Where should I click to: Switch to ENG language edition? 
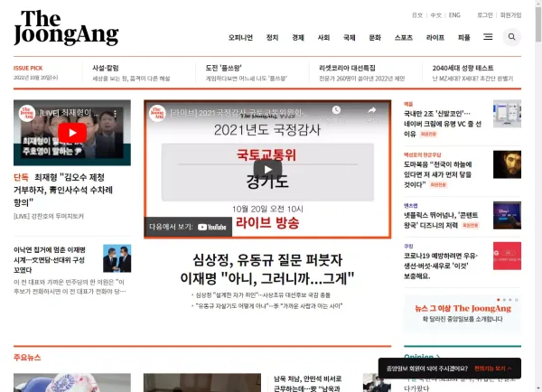click(454, 15)
